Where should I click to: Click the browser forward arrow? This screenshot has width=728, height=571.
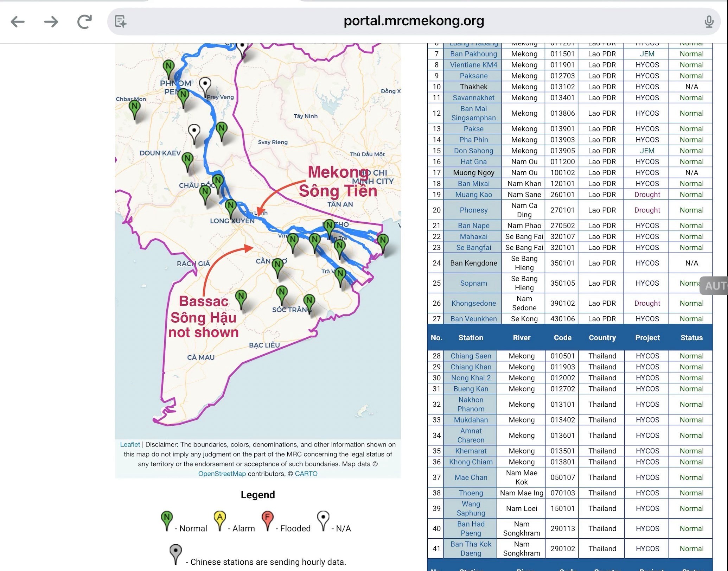pyautogui.click(x=51, y=22)
